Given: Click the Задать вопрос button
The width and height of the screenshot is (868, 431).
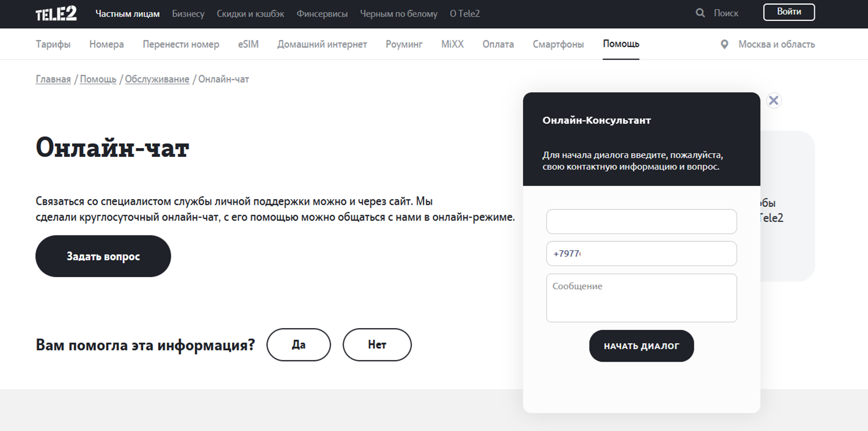Looking at the screenshot, I should pyautogui.click(x=103, y=256).
